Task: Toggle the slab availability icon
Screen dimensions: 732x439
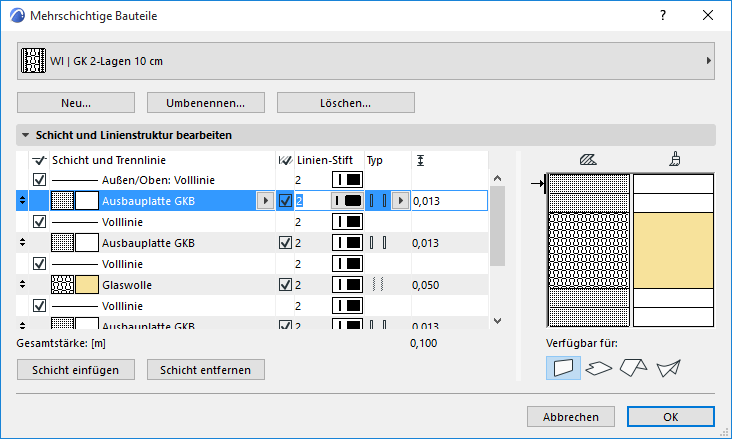Action: pyautogui.click(x=598, y=368)
